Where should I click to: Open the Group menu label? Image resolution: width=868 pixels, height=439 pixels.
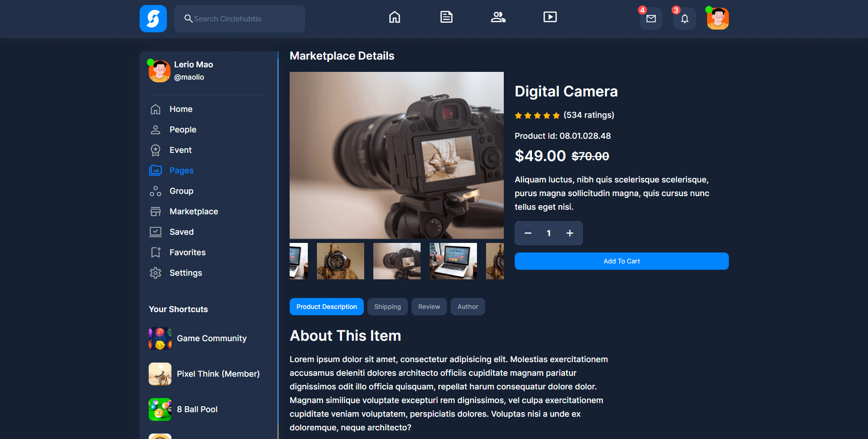181,191
